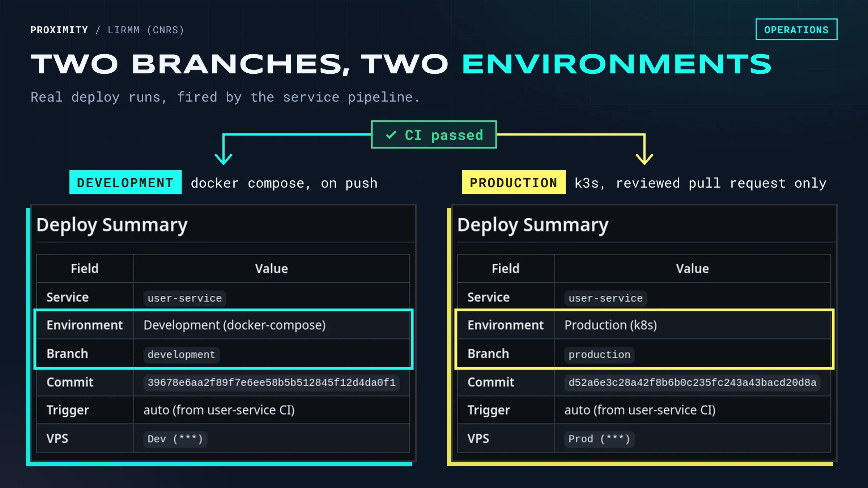The height and width of the screenshot is (488, 868).
Task: Click the 'Prod (***)' VPS value
Action: click(x=600, y=439)
